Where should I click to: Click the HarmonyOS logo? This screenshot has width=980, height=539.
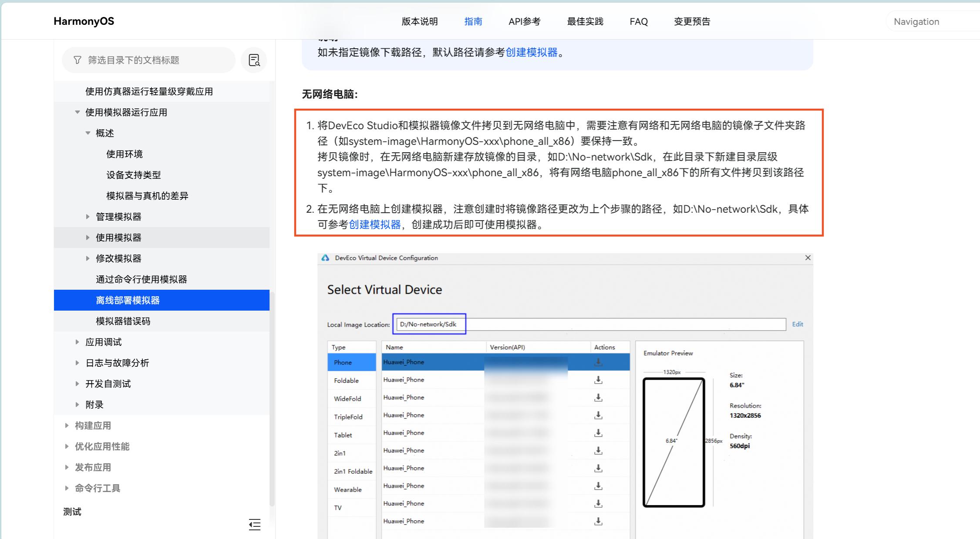tap(83, 21)
